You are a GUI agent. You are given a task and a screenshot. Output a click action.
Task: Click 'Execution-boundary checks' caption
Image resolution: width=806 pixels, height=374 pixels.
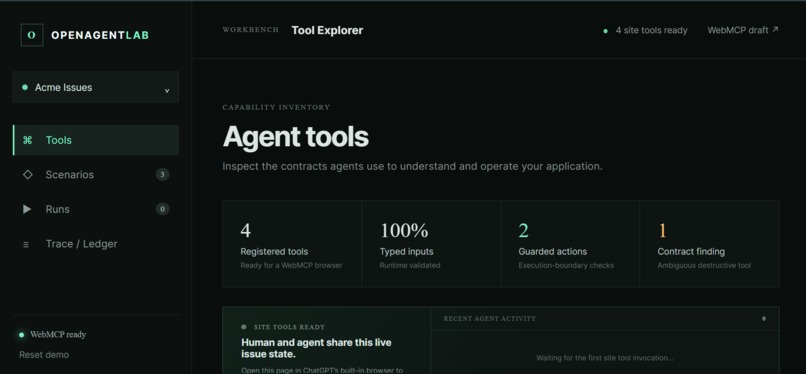(x=566, y=266)
